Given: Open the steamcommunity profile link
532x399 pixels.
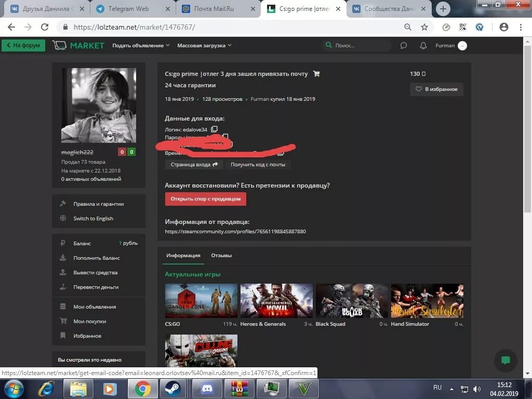Looking at the screenshot, I should tap(235, 231).
